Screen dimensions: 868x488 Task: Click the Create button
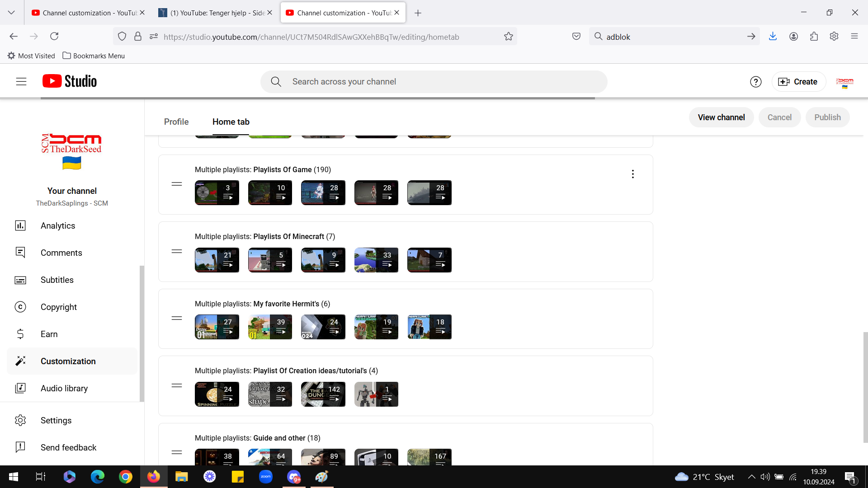(x=798, y=82)
